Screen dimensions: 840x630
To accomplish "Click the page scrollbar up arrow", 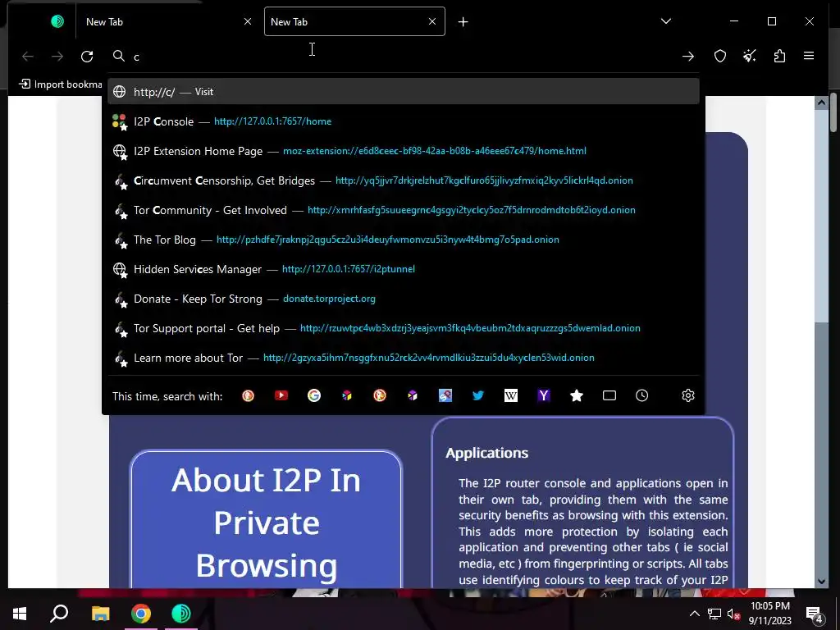I will coord(821,103).
